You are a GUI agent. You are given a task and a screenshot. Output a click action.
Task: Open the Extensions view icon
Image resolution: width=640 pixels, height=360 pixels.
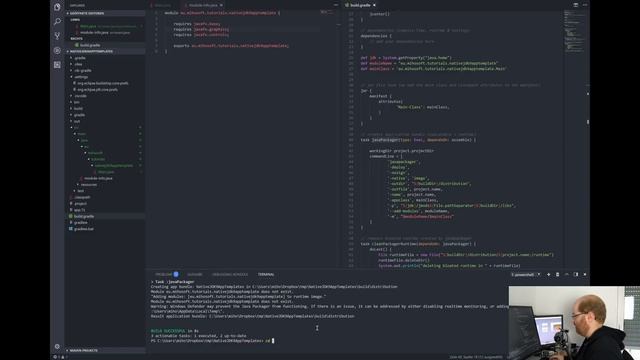(x=57, y=65)
